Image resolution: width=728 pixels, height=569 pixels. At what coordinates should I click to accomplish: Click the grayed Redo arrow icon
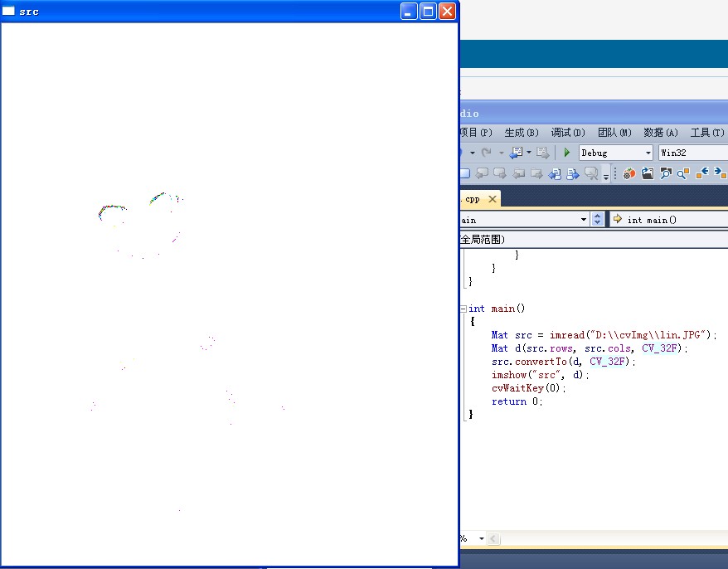tap(487, 153)
